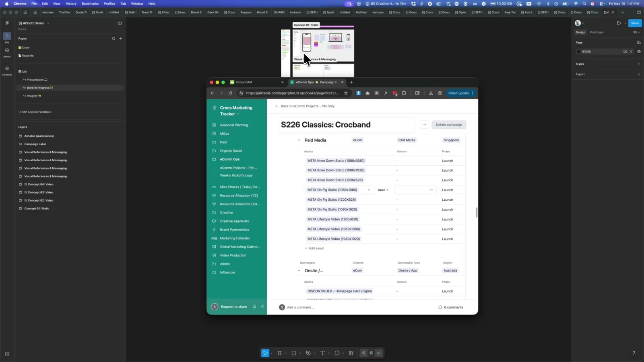The height and width of the screenshot is (362, 644).
Task: Select the Pen tool
Action: 308,353
